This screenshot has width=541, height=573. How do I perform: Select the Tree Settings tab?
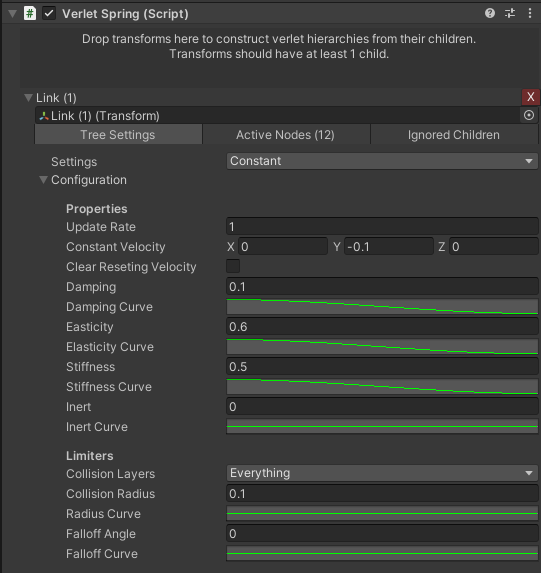(118, 135)
